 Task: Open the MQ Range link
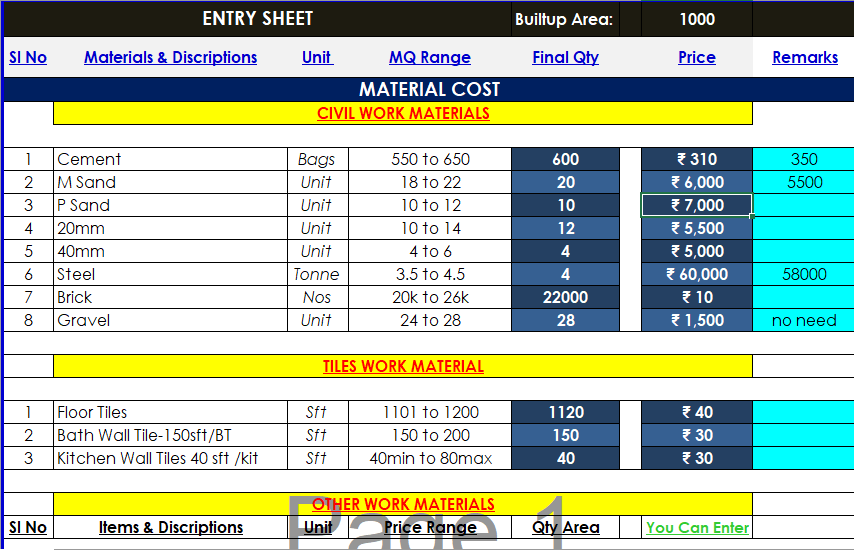(430, 57)
